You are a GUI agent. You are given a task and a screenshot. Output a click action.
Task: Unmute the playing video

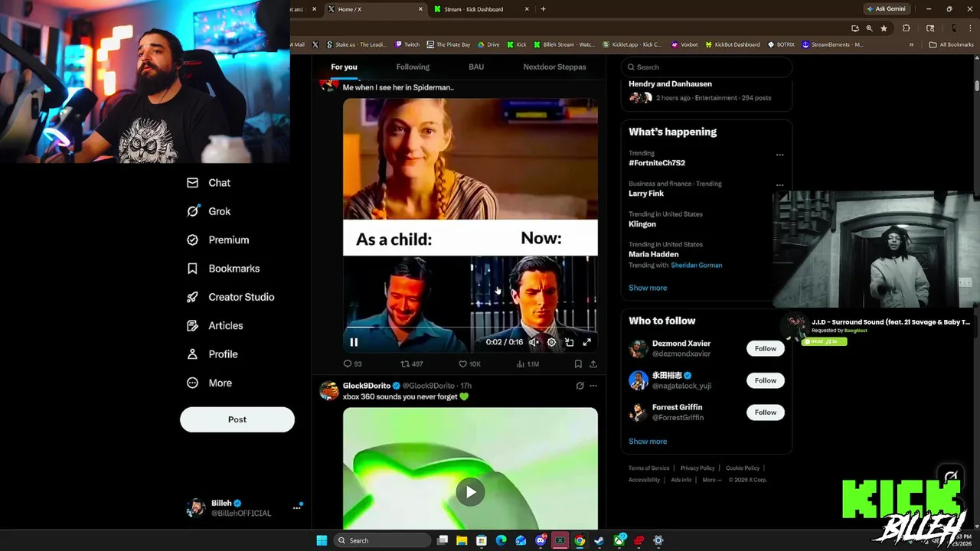[534, 342]
